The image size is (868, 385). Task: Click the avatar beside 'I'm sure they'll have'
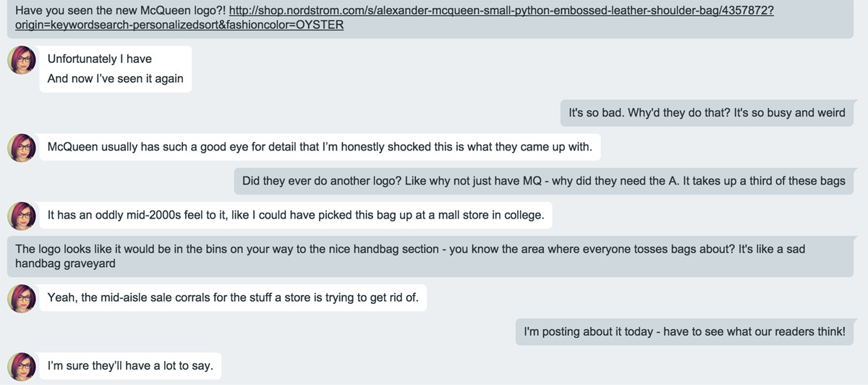22,366
